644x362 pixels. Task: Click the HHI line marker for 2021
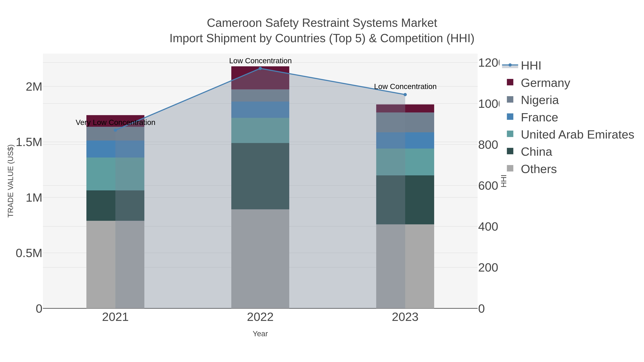115,130
